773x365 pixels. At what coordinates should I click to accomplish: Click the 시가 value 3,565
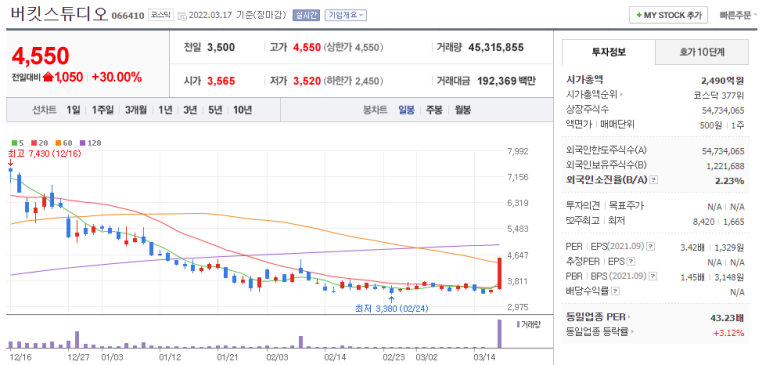pos(221,81)
